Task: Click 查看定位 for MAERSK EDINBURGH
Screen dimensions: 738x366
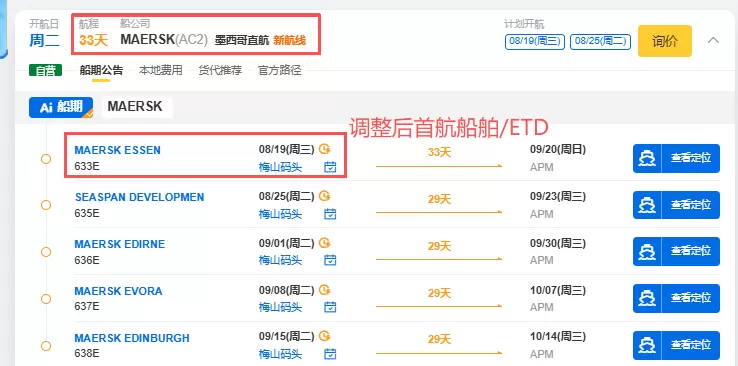Action: 690,345
